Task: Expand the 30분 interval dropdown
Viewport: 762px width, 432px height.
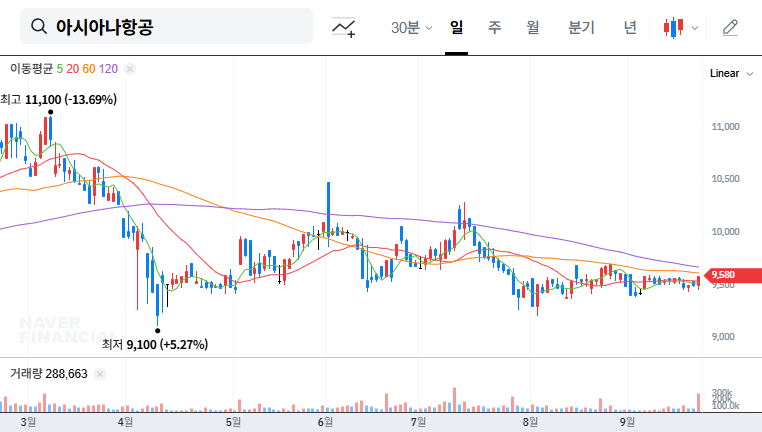Action: 411,28
